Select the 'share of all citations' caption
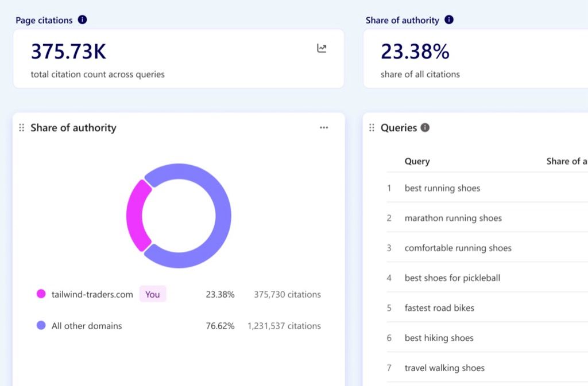Viewport: 588px width, 386px height. [420, 74]
